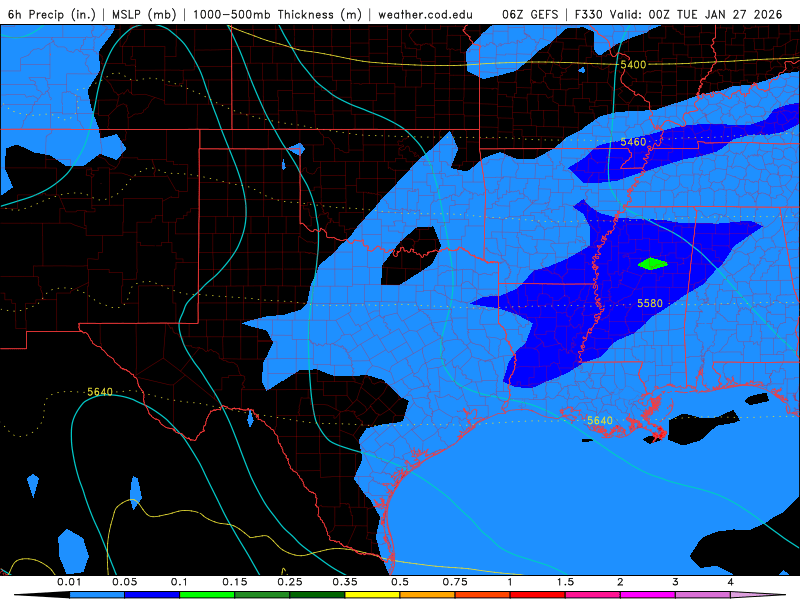This screenshot has width=800, height=600.
Task: Click the 'F330 Valid: 00Z TUE JAN 27 2026' text
Action: (x=678, y=14)
